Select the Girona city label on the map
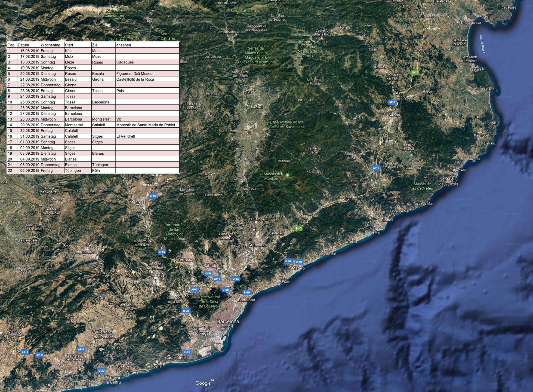 [394, 115]
